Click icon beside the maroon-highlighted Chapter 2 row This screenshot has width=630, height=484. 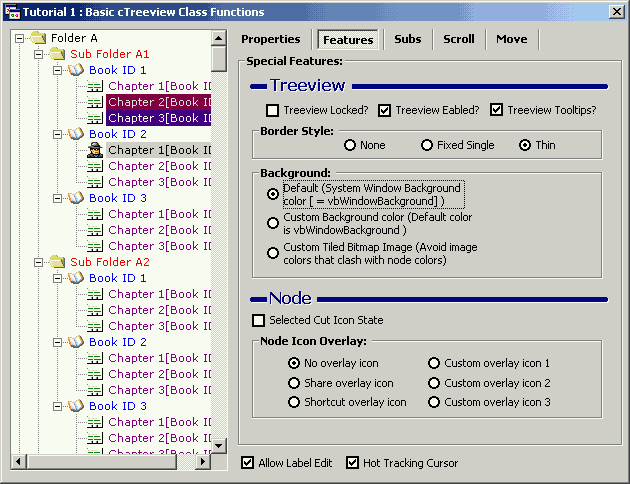(95, 102)
